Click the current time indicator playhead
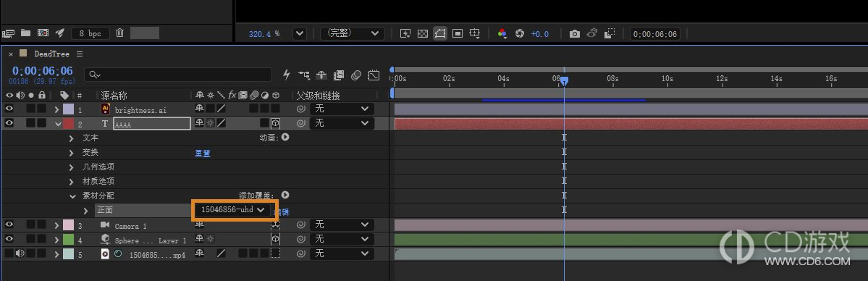868x281 pixels. 564,81
